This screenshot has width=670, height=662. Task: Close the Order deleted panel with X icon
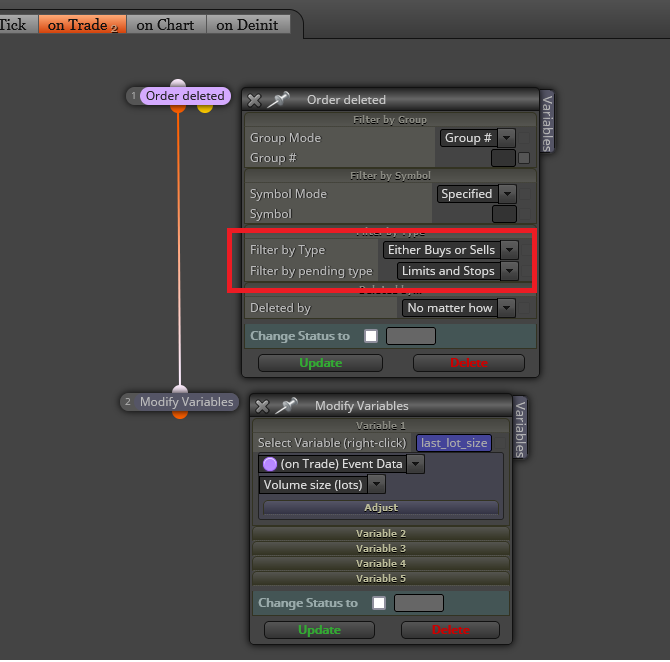point(254,100)
